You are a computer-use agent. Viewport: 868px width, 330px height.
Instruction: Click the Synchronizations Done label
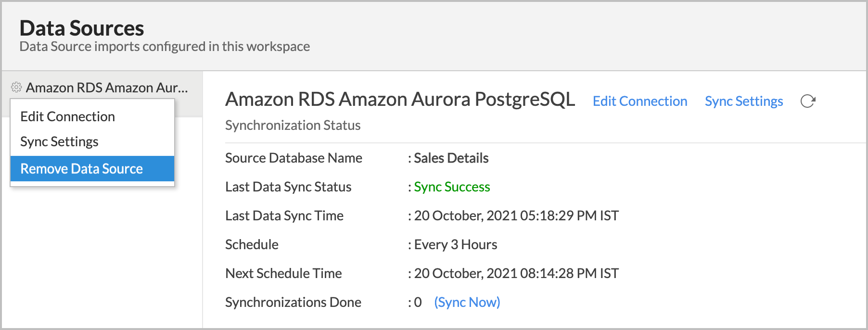(x=293, y=302)
